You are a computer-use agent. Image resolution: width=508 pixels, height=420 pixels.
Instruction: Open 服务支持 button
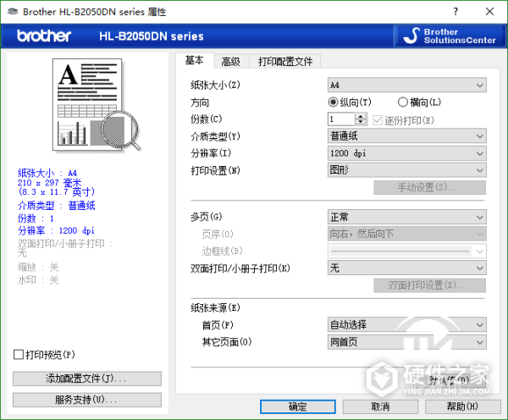tap(87, 400)
